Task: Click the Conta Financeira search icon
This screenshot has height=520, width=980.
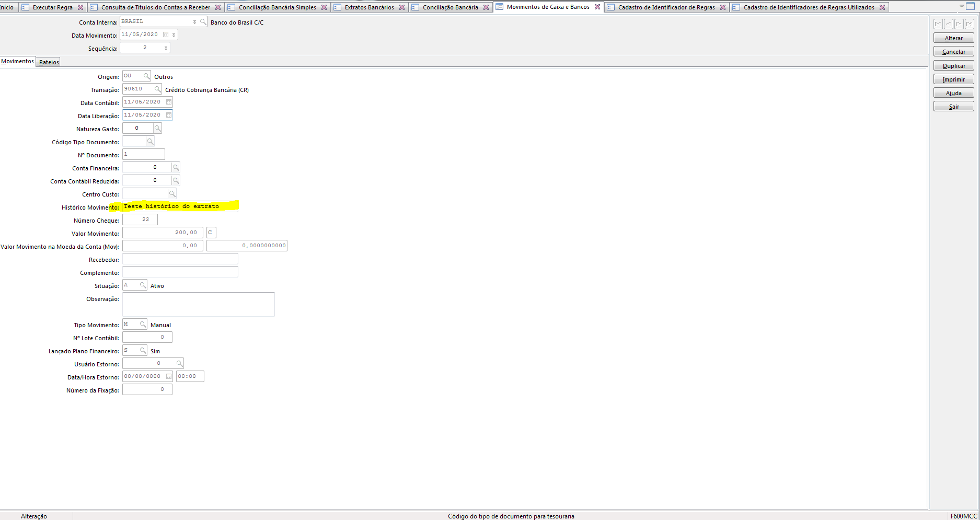Action: (176, 168)
